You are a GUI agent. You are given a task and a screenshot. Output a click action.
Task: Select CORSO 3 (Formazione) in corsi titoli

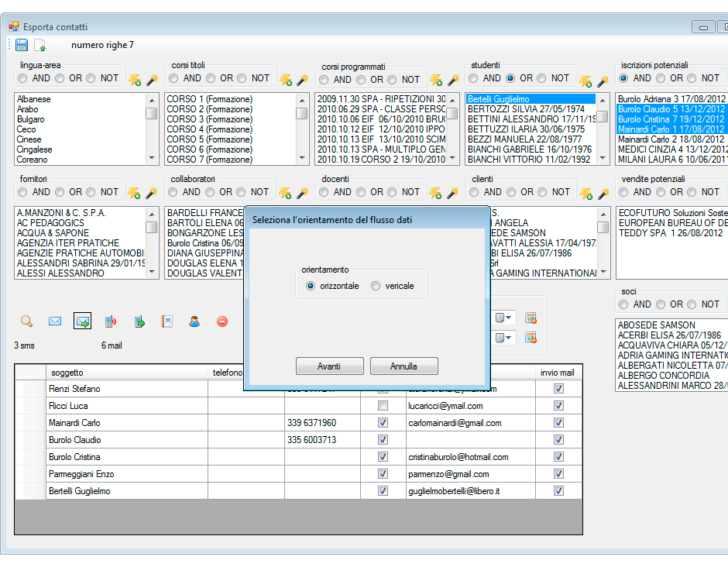click(x=210, y=119)
